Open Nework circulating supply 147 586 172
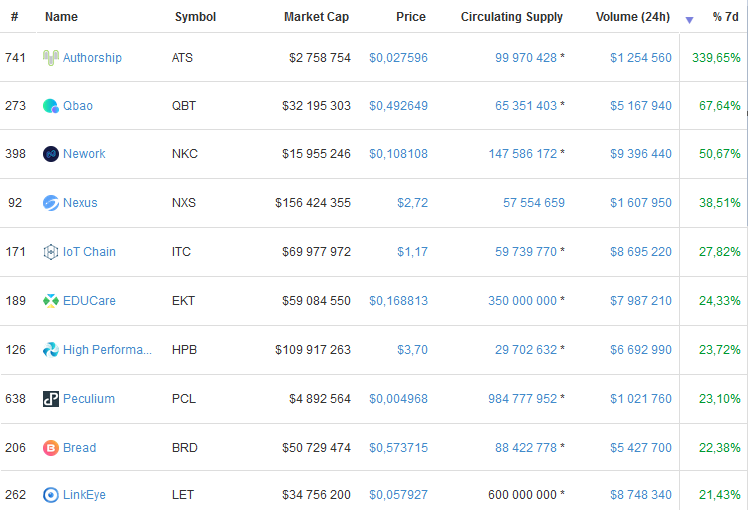The image size is (748, 510). pyautogui.click(x=522, y=154)
